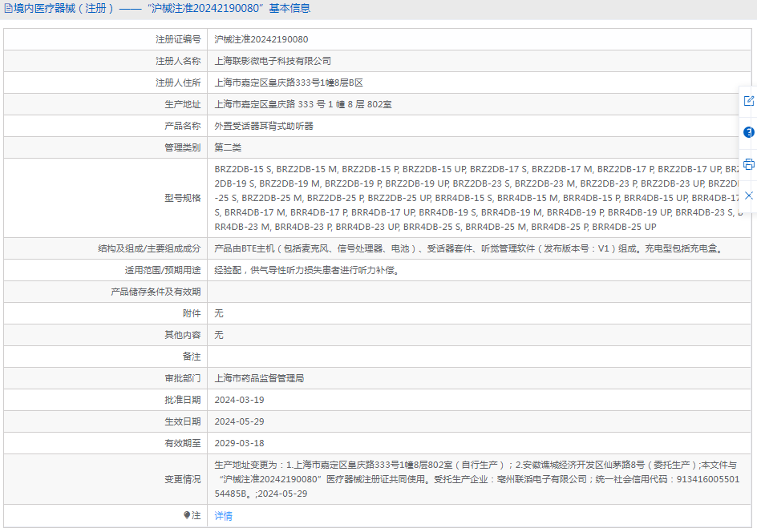Click the 有效期至 row label

click(183, 443)
